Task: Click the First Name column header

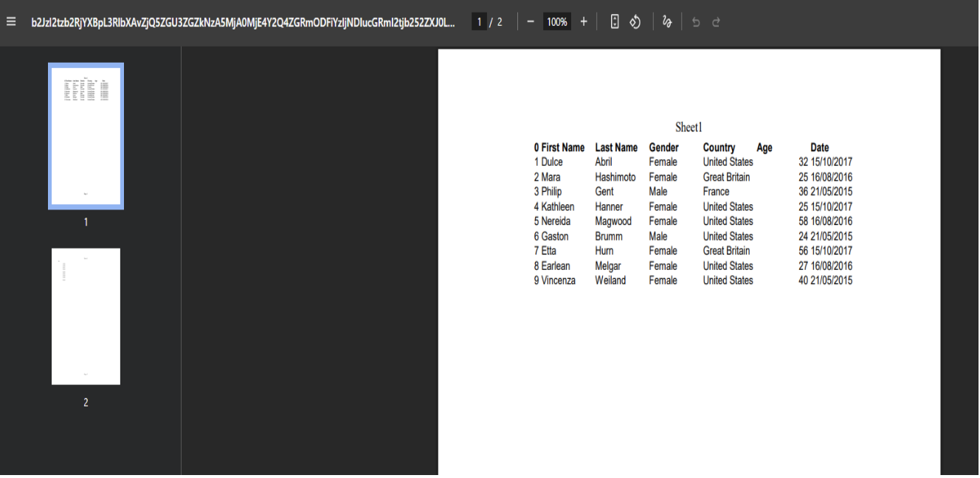Action: 562,148
